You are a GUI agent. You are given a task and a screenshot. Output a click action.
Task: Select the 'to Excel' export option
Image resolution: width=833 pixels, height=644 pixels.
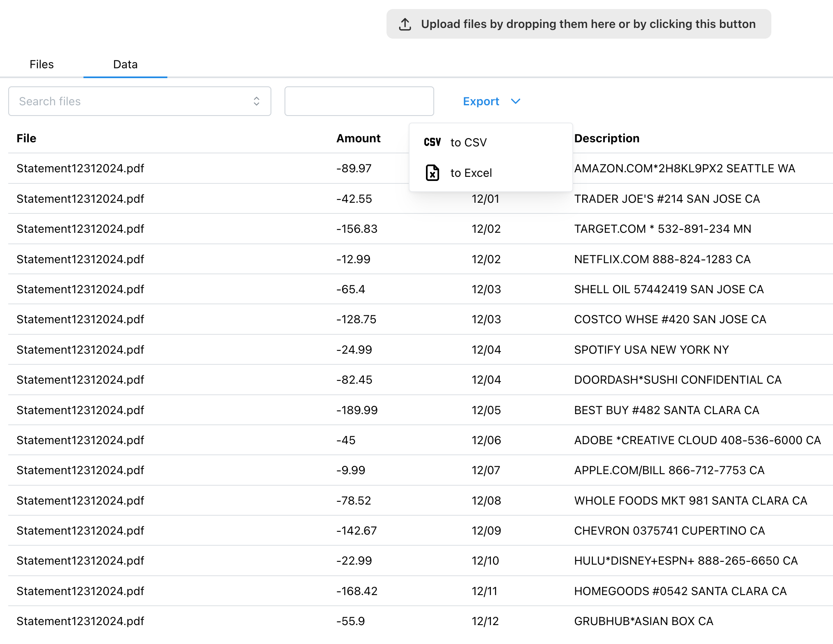point(471,173)
